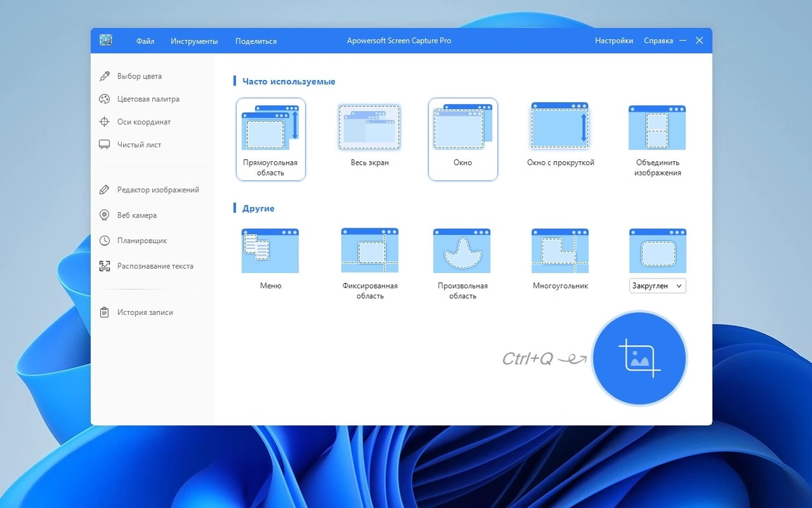The image size is (812, 508).
Task: Click the Чистый лист whiteboard icon
Action: click(x=104, y=144)
